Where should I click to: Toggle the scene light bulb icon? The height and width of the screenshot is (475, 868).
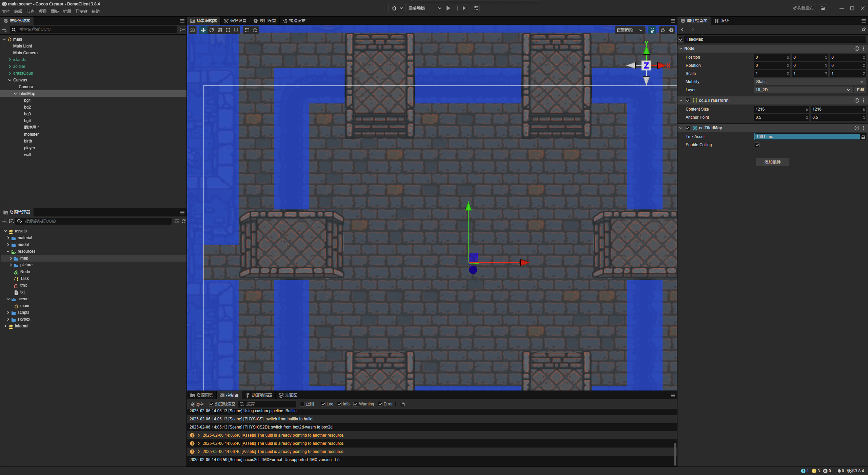pos(652,30)
